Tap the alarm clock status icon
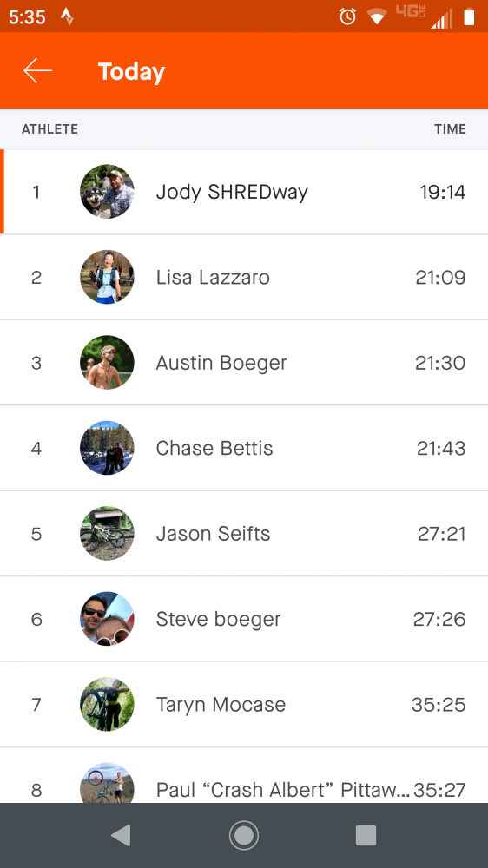This screenshot has height=868, width=488. 347,16
